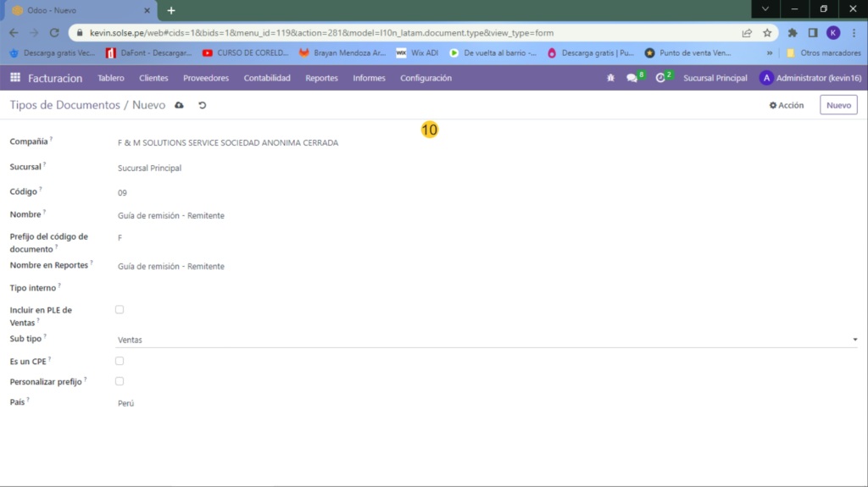Click the Nombre field text

coord(171,216)
